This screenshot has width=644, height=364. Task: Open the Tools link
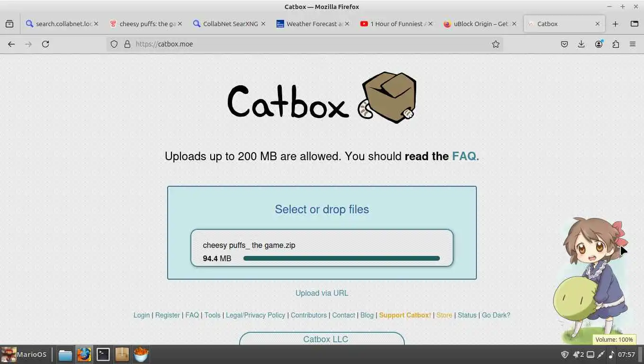[x=213, y=315]
